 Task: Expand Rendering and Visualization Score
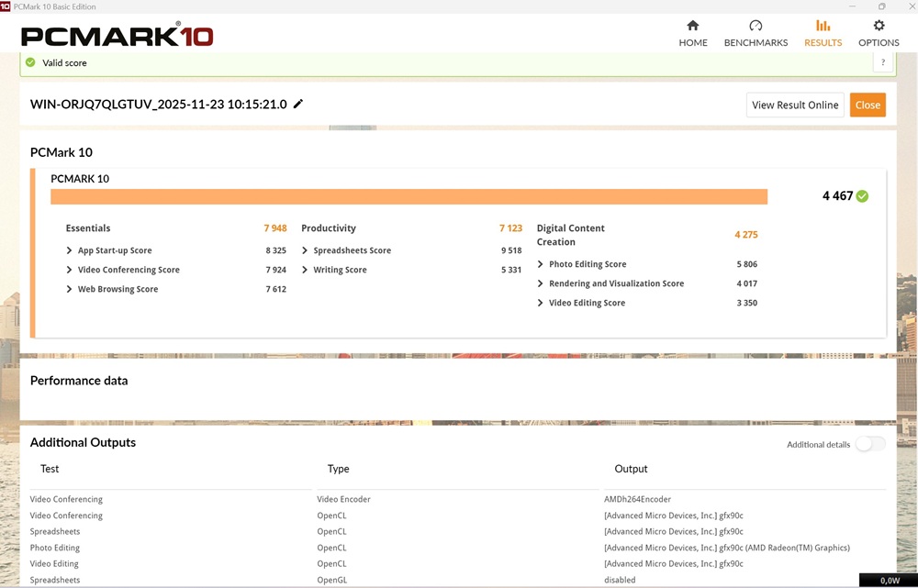click(x=541, y=283)
